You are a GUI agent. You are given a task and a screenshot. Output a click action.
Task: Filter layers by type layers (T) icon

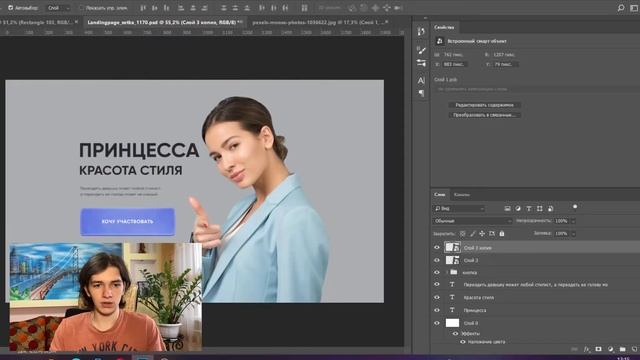point(529,209)
